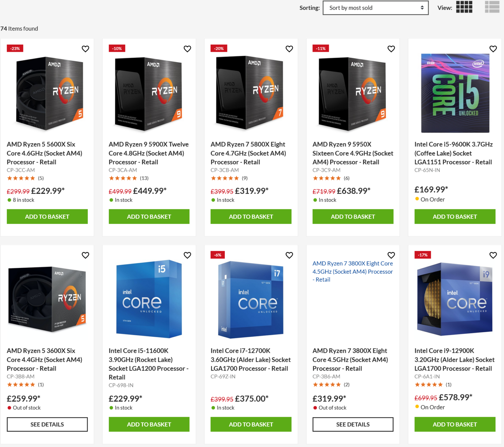Screen dimensions: 504x447
Task: Open Intel Core i5-9600K box image
Action: point(455,93)
